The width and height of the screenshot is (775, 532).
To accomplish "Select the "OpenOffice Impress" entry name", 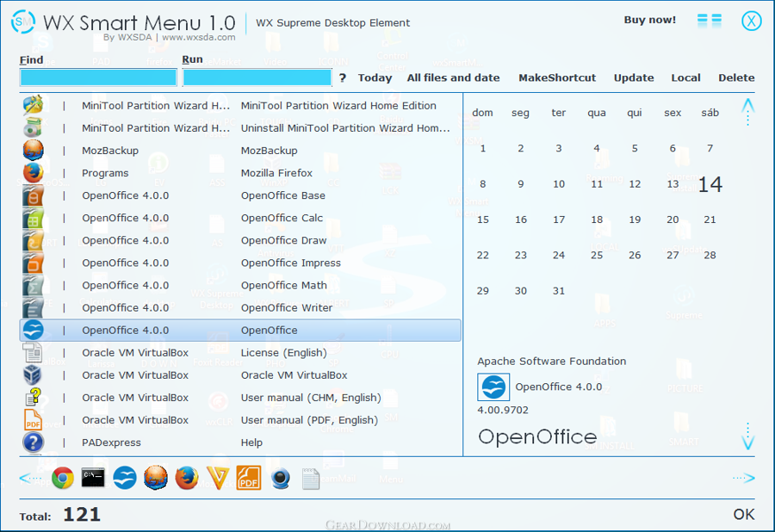I will (x=291, y=263).
